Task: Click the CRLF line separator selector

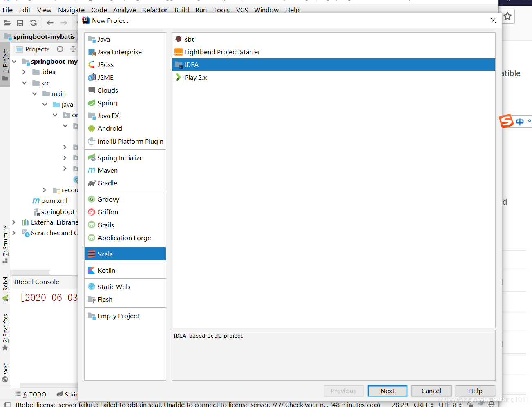Action: coord(423,404)
